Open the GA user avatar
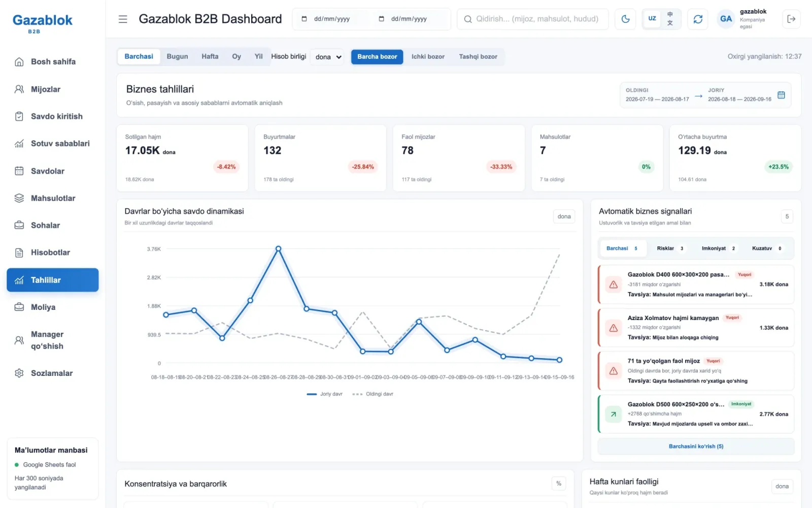 (726, 19)
